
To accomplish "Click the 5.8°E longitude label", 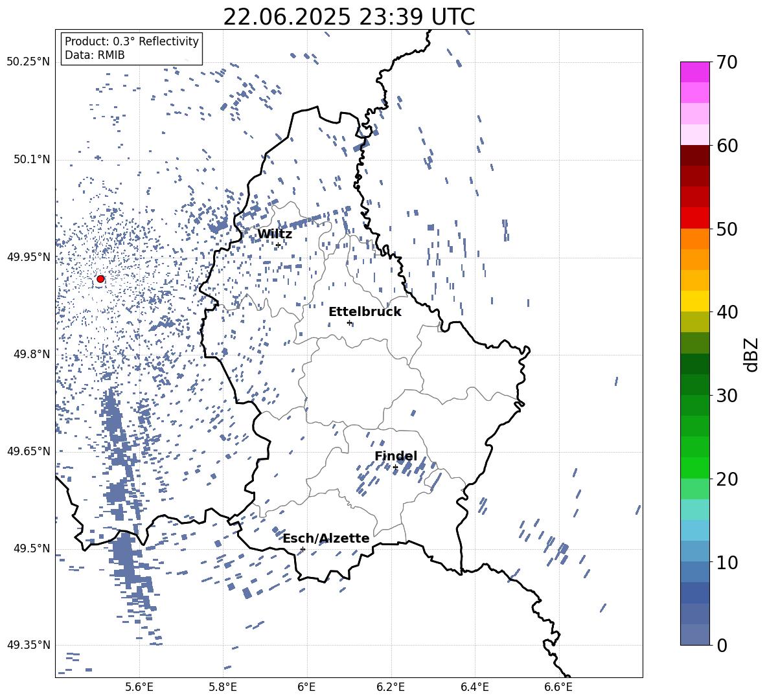I will (223, 687).
